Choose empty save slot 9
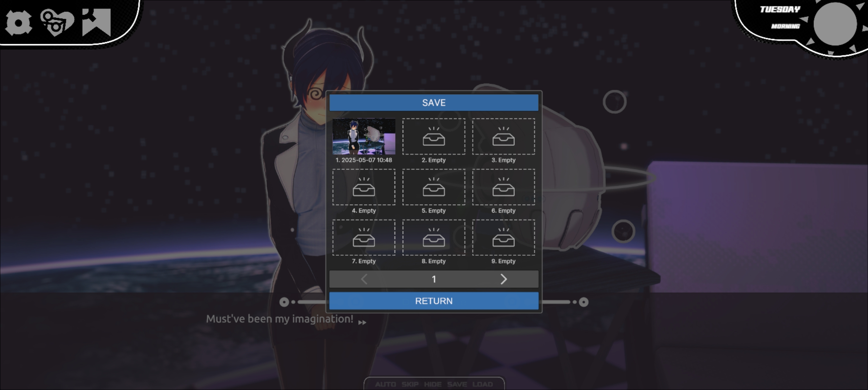The width and height of the screenshot is (868, 390). coord(503,238)
